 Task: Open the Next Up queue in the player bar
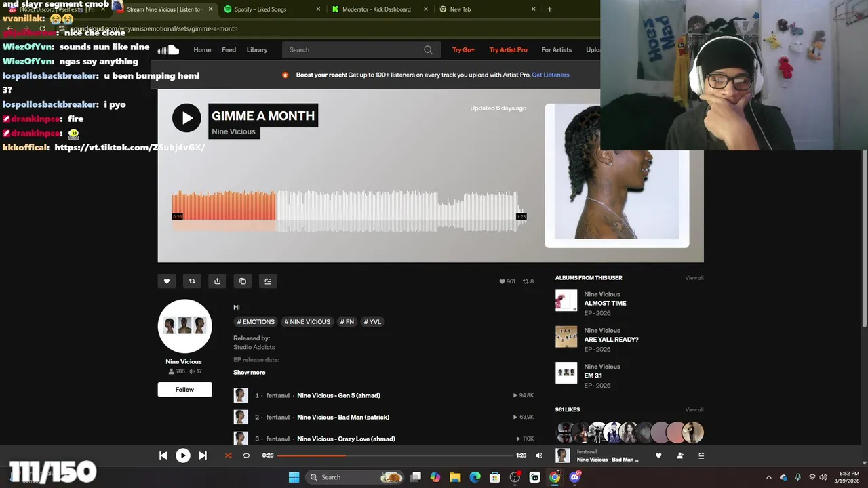click(701, 455)
